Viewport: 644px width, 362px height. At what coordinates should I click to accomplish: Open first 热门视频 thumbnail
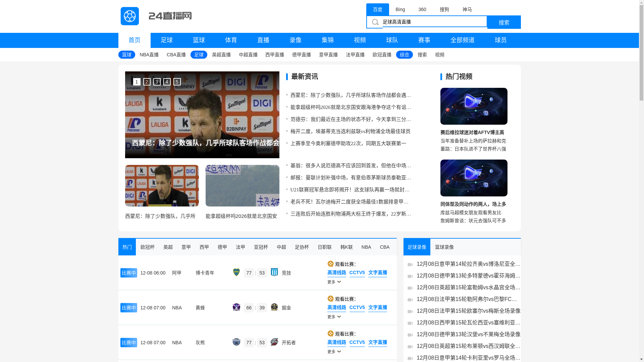click(474, 106)
